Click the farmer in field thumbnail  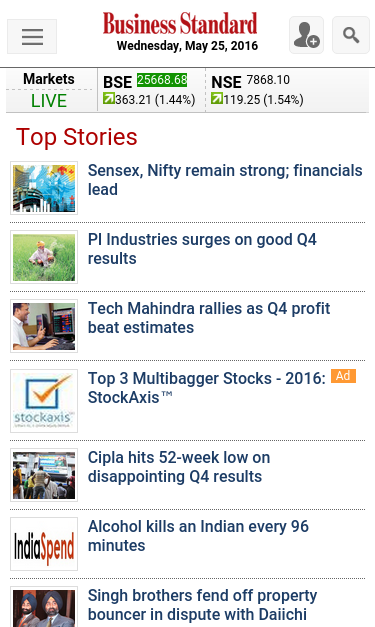click(44, 257)
